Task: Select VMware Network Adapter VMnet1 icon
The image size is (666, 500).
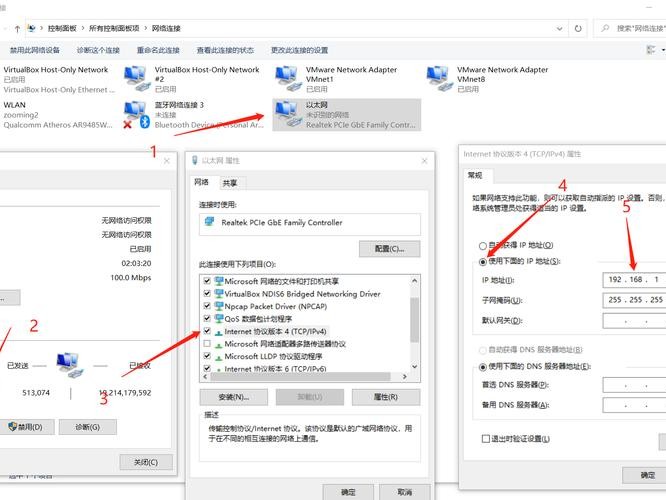Action: click(288, 79)
